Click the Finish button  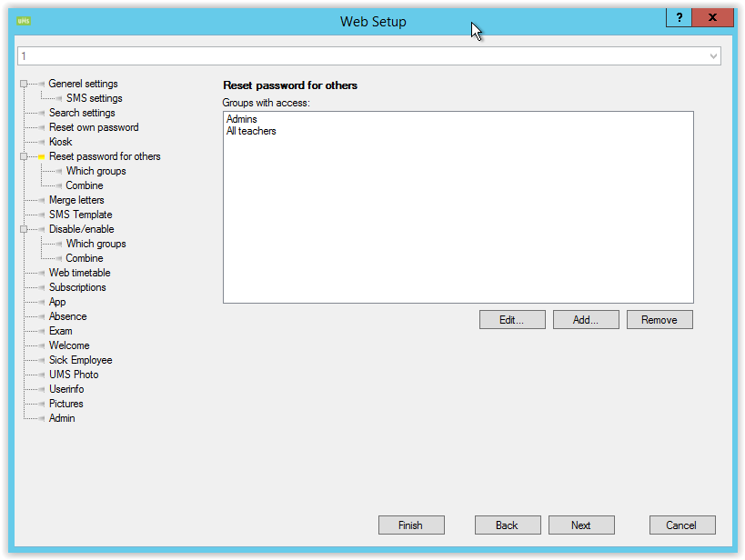click(410, 525)
